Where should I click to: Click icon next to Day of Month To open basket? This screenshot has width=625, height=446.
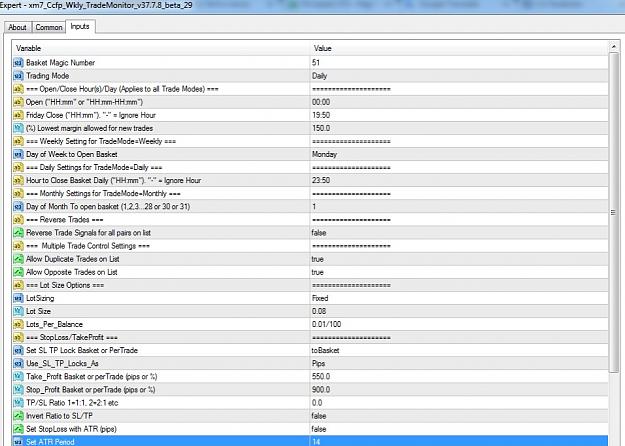coord(18,206)
